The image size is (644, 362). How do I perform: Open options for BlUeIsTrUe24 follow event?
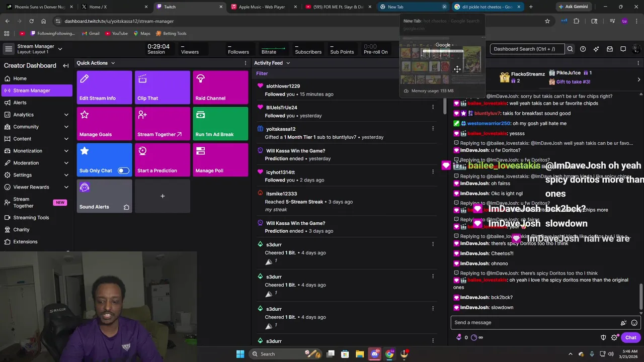pyautogui.click(x=433, y=107)
